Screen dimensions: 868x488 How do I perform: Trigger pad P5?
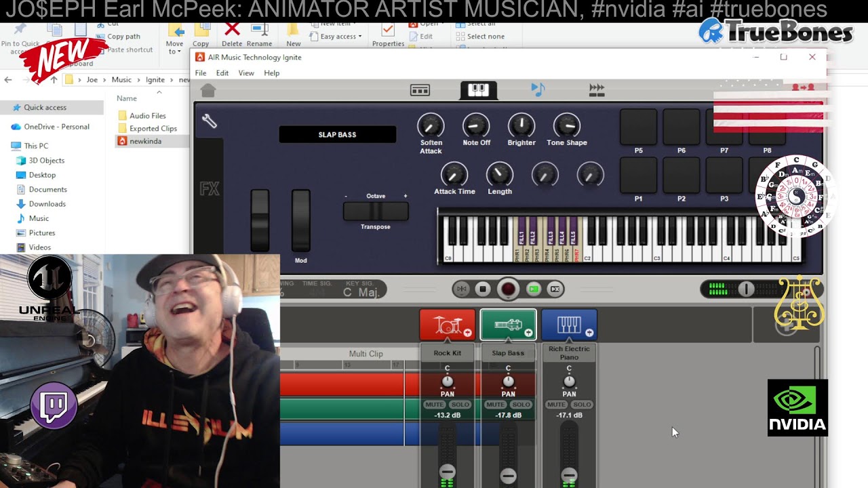[x=638, y=127]
